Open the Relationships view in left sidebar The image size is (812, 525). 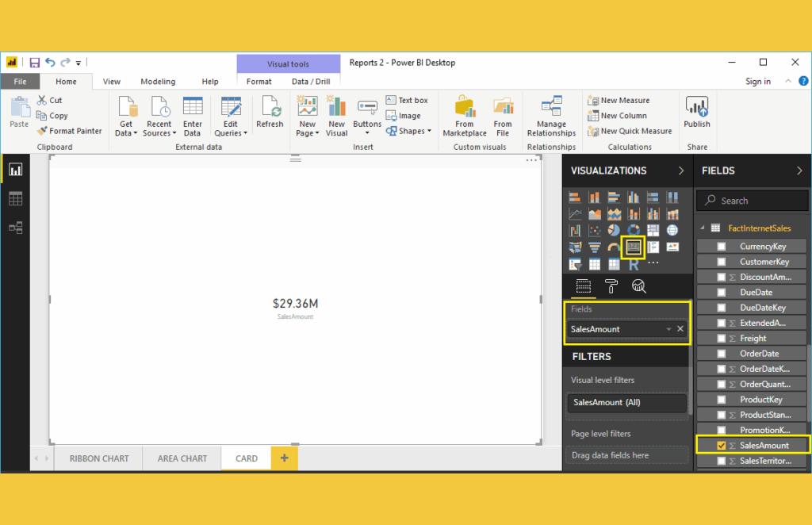click(x=15, y=228)
